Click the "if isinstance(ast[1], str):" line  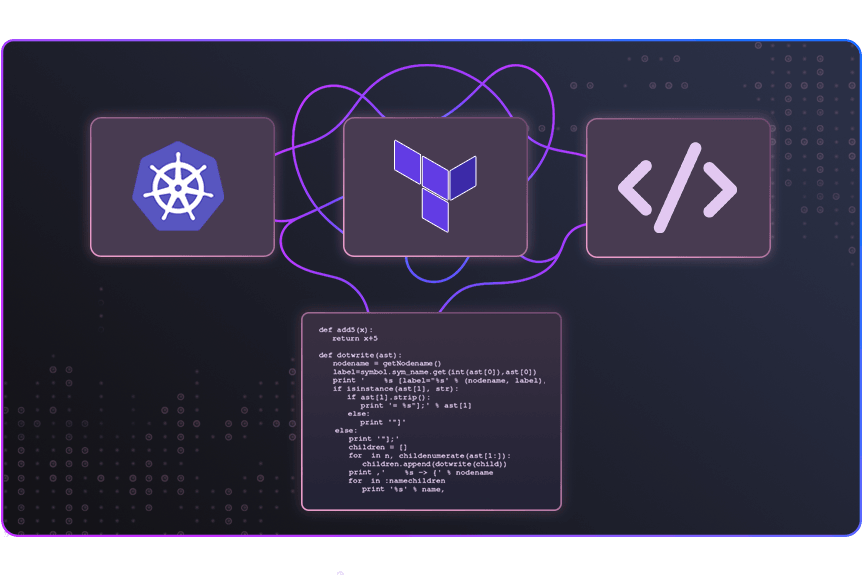(395, 388)
